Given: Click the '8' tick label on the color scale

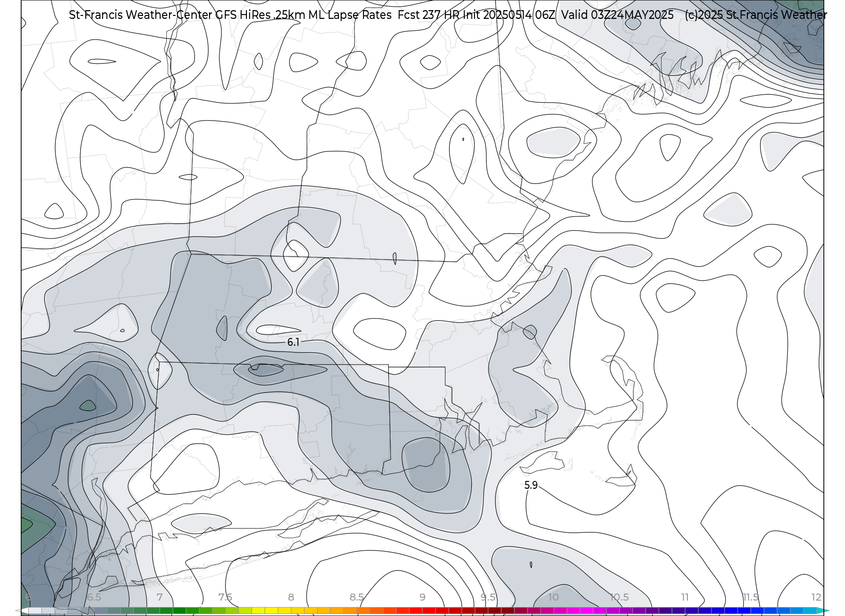Looking at the screenshot, I should coord(291,597).
